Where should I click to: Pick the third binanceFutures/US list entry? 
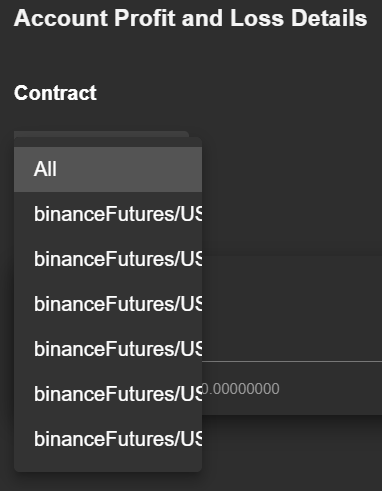pos(108,304)
